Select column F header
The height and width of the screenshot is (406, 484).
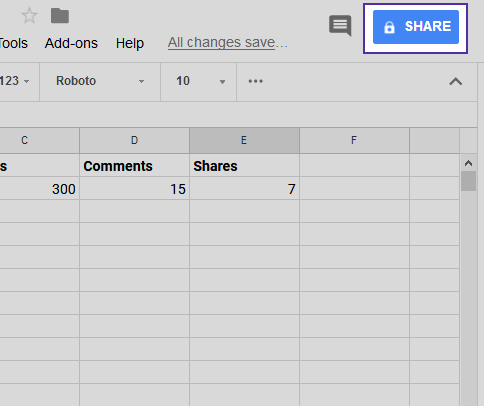(x=354, y=140)
